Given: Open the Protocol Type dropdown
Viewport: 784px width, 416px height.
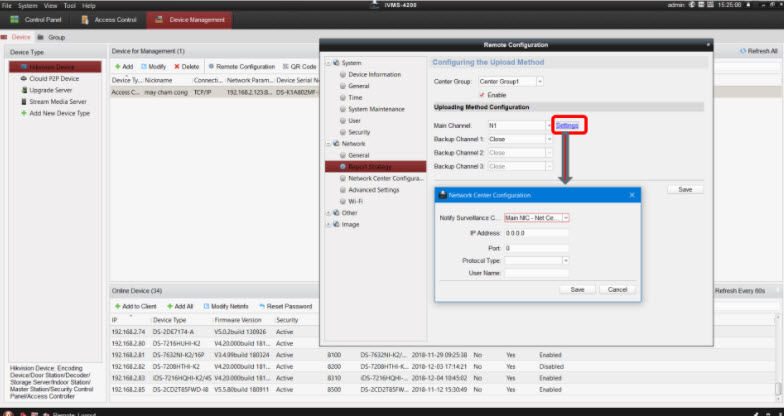Looking at the screenshot, I should click(565, 260).
